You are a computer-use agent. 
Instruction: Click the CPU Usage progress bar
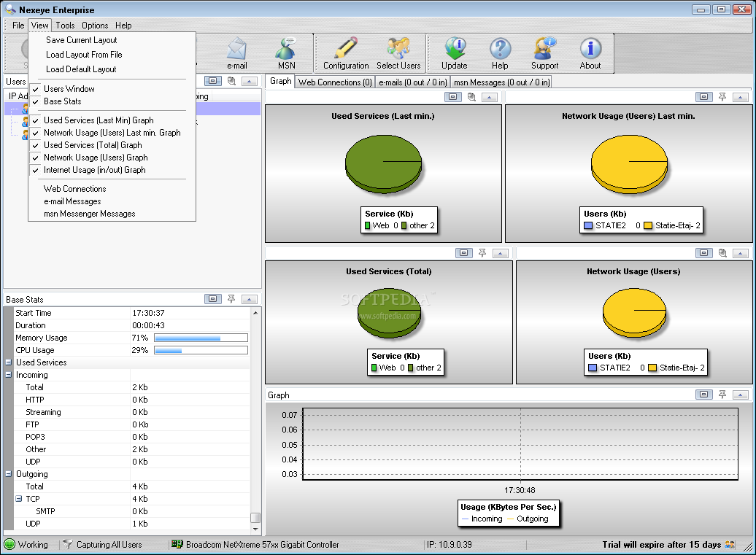pos(201,350)
